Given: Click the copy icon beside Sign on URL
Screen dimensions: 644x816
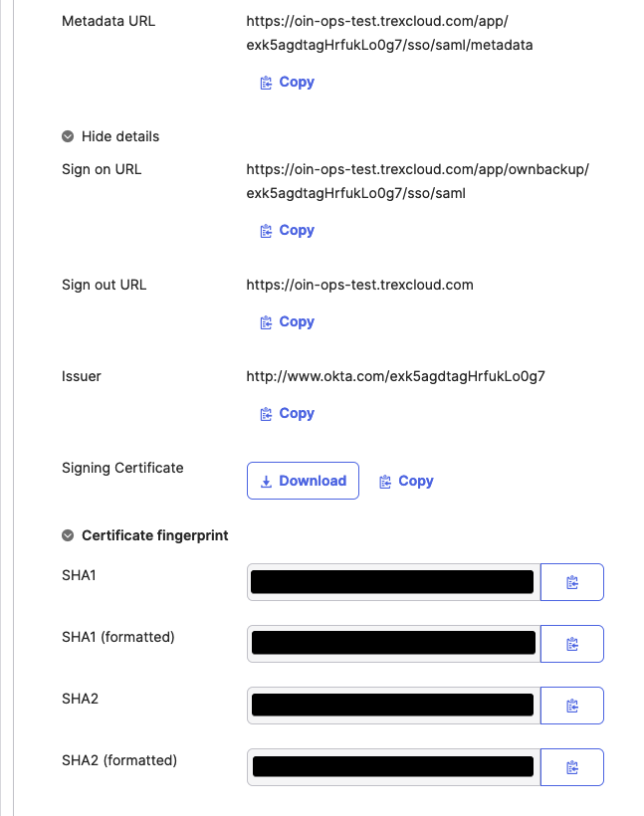Looking at the screenshot, I should pos(265,230).
